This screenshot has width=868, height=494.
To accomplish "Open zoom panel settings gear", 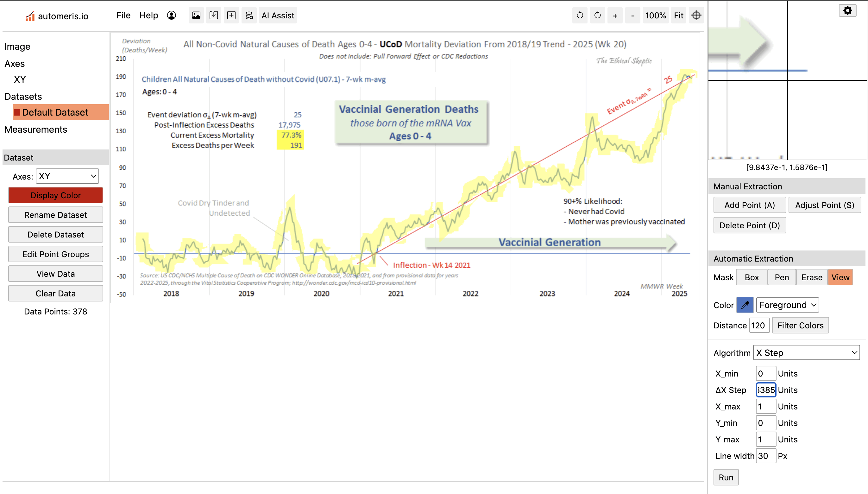I will tap(847, 10).
